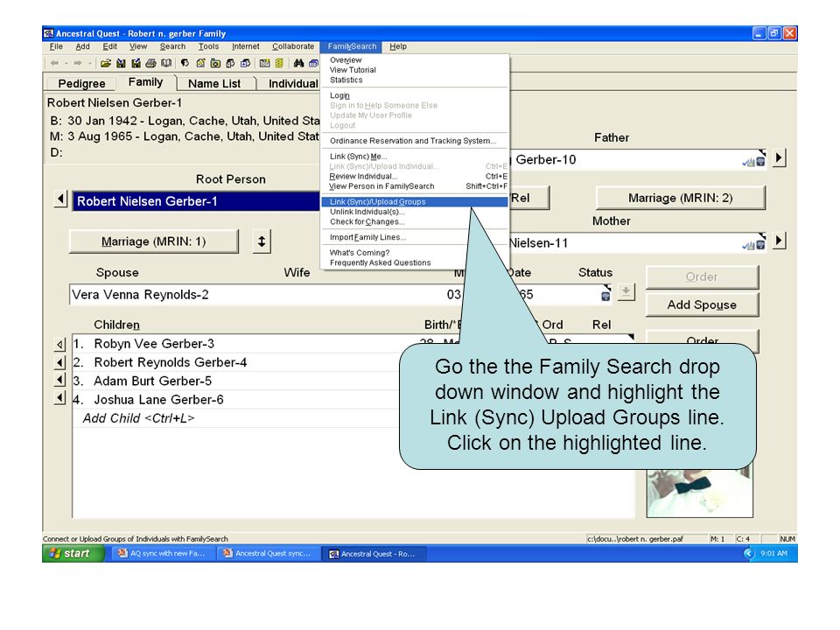Click the Marriage (MRIN: 2) button
This screenshot has height=630, width=840.
[681, 198]
